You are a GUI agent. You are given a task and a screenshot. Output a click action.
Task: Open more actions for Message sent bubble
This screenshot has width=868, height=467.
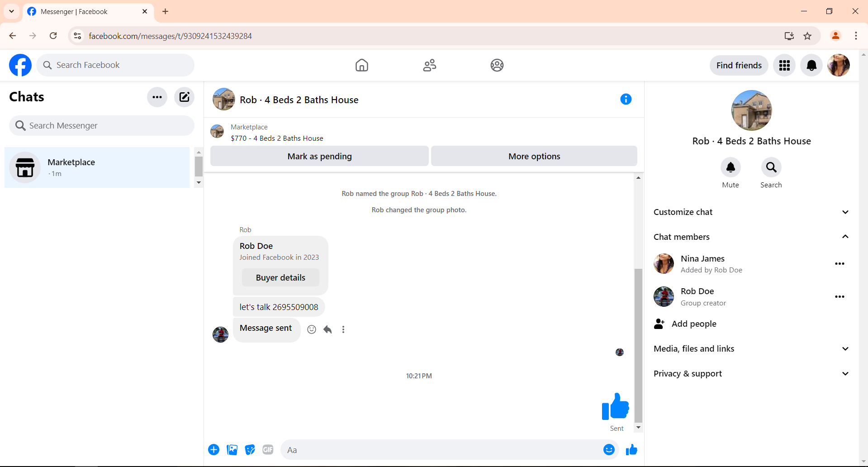point(343,329)
